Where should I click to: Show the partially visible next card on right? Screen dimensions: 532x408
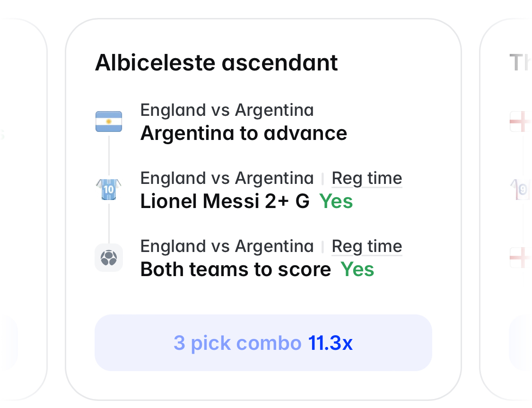tap(506, 209)
